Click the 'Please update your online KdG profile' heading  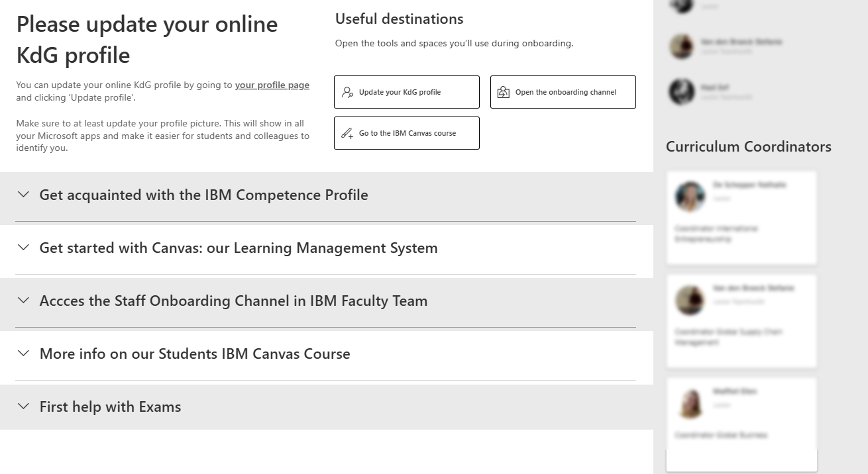(x=147, y=39)
